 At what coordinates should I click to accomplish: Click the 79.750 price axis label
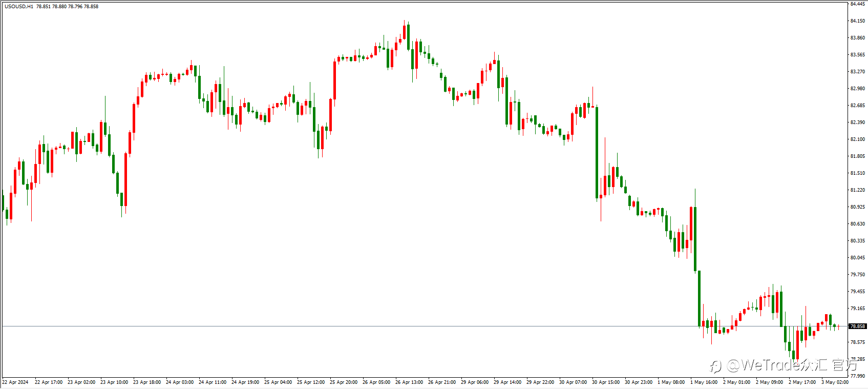coord(858,275)
